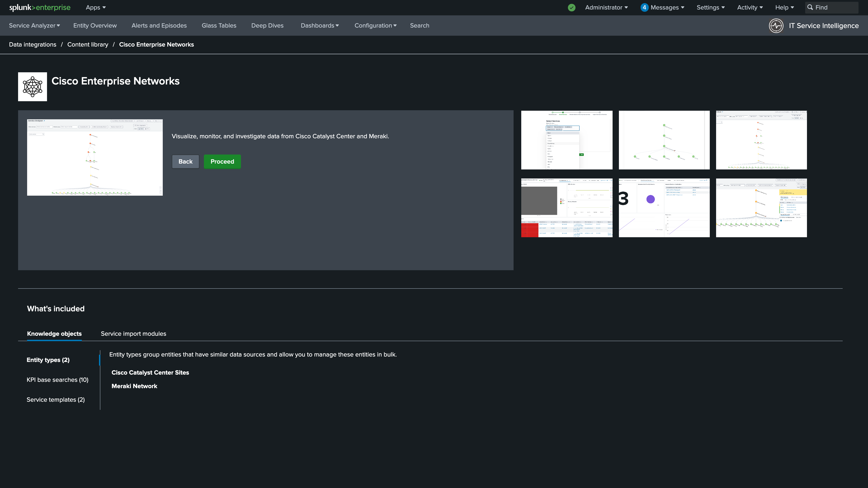Click the Cisco Enterprise Networks breadcrumb text
The height and width of the screenshot is (488, 868).
[156, 45]
